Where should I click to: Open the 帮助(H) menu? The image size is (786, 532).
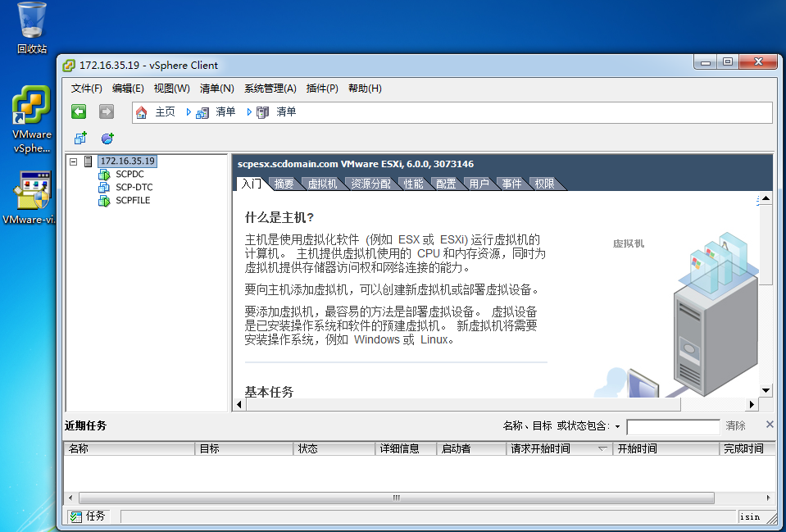[365, 89]
